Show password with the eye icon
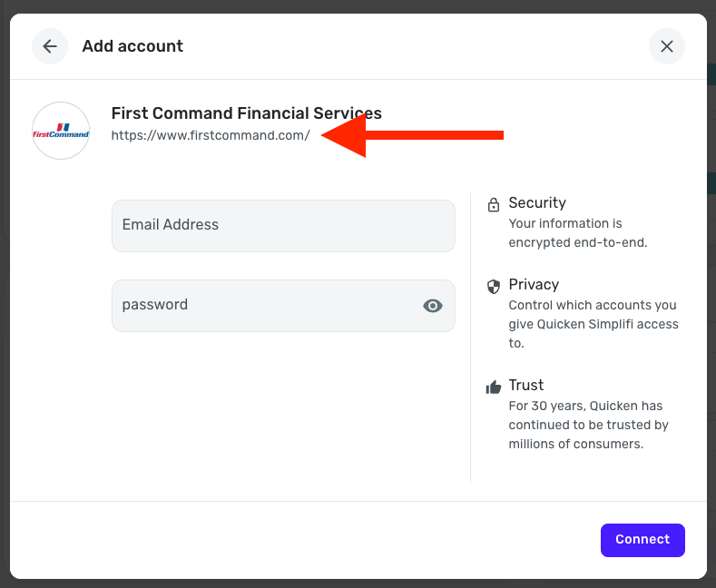Viewport: 716px width, 588px height. pos(433,306)
